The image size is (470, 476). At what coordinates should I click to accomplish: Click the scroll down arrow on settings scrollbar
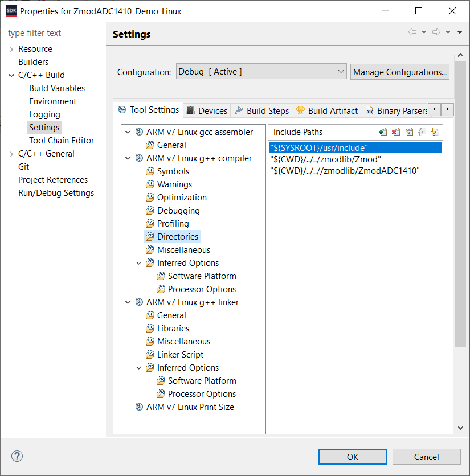click(460, 428)
